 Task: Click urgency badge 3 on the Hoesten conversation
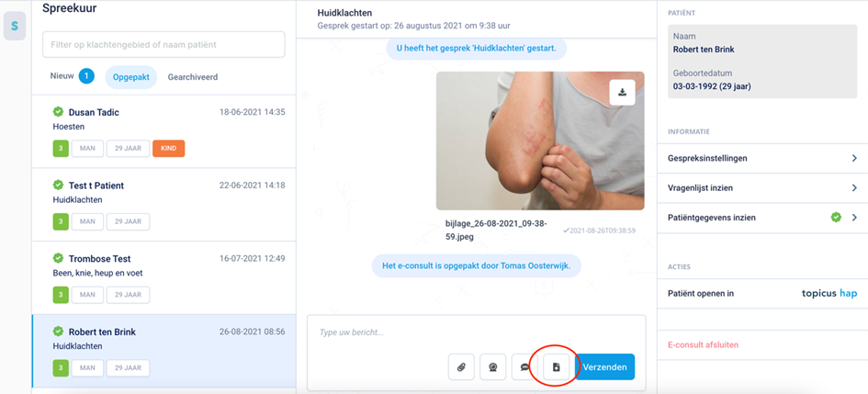(x=61, y=148)
